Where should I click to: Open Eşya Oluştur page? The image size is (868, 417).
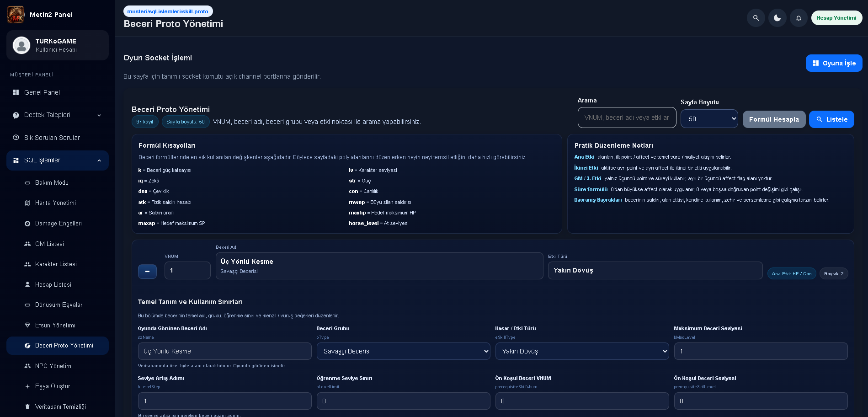(x=58, y=386)
